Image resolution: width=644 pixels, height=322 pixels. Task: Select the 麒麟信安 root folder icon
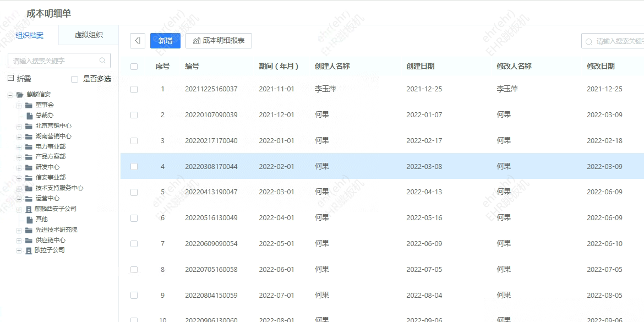(x=20, y=94)
